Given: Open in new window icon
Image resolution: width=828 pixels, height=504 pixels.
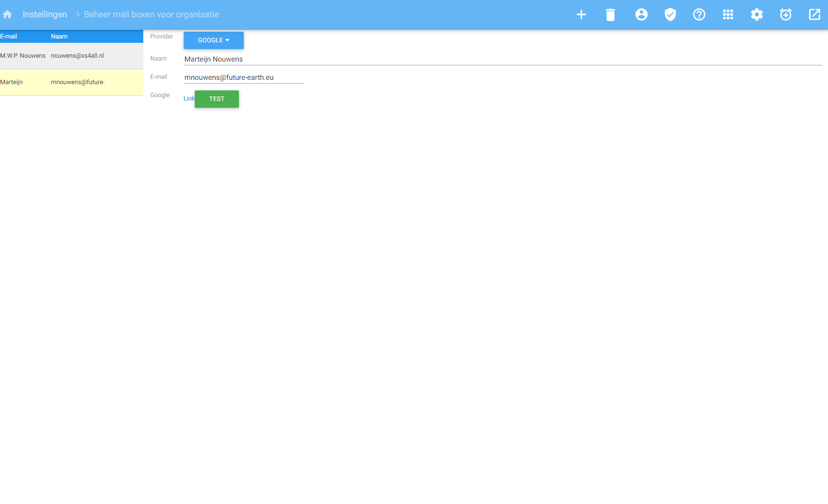Looking at the screenshot, I should [x=815, y=14].
